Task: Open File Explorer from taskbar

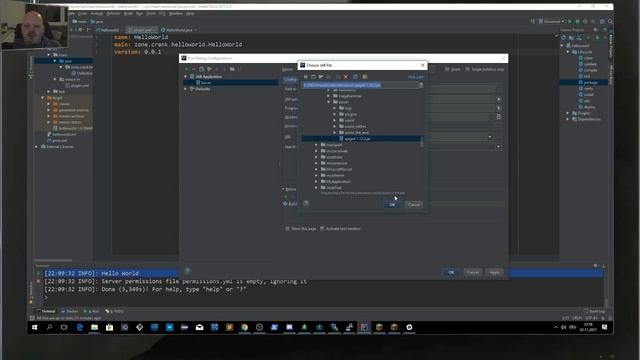Action: 94,327
